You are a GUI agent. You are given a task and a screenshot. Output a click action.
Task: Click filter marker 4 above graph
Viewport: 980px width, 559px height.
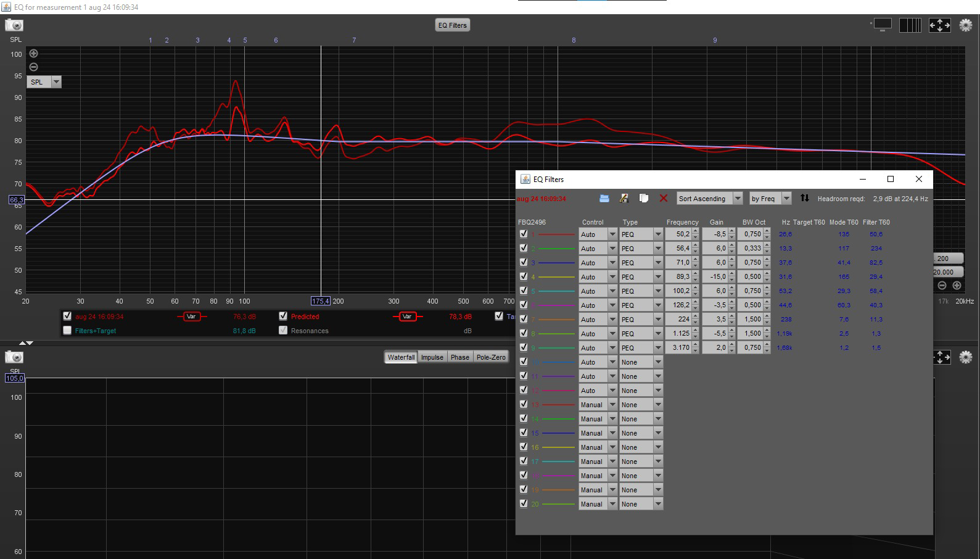click(229, 40)
